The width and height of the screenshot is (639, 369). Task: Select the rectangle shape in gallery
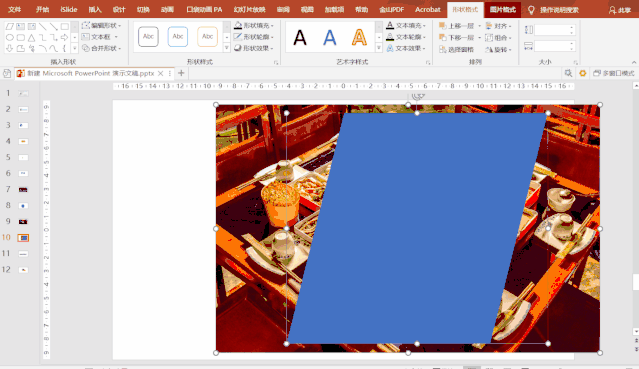[x=64, y=27]
